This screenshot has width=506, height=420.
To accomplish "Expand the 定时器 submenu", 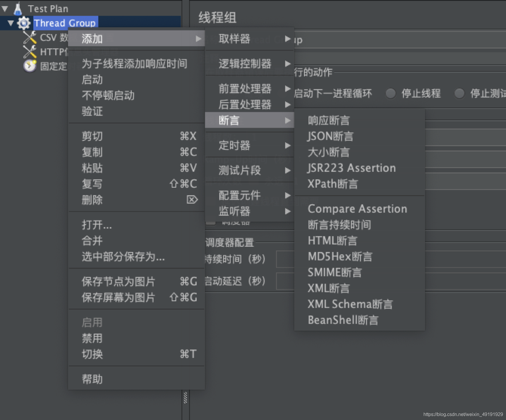I will (250, 145).
